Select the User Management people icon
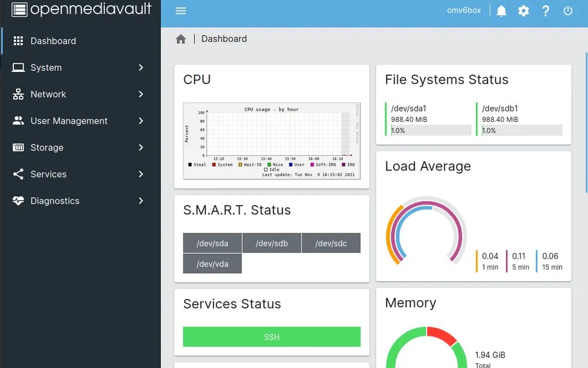This screenshot has width=588, height=368. point(17,121)
